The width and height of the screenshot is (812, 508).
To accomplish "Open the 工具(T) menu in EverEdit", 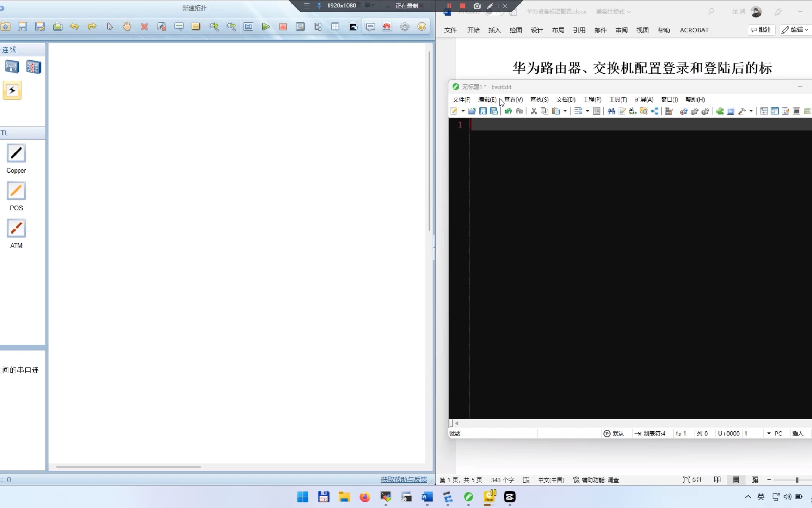I will pyautogui.click(x=618, y=99).
